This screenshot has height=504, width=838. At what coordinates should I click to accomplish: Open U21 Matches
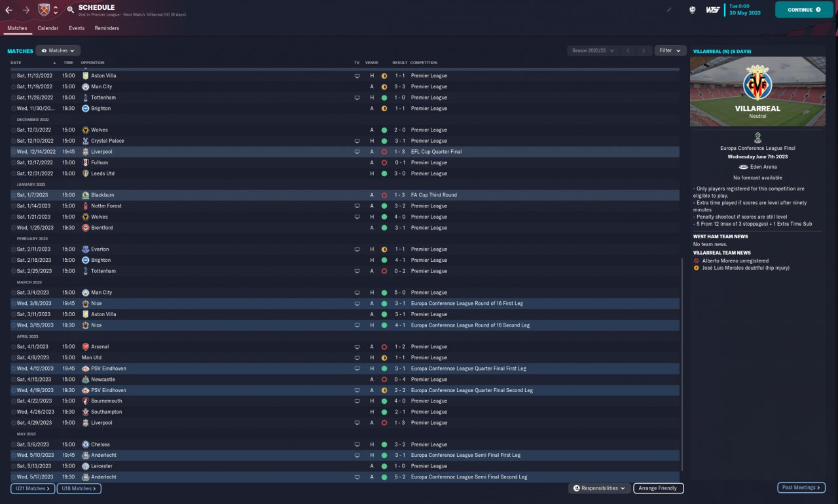[x=32, y=488]
